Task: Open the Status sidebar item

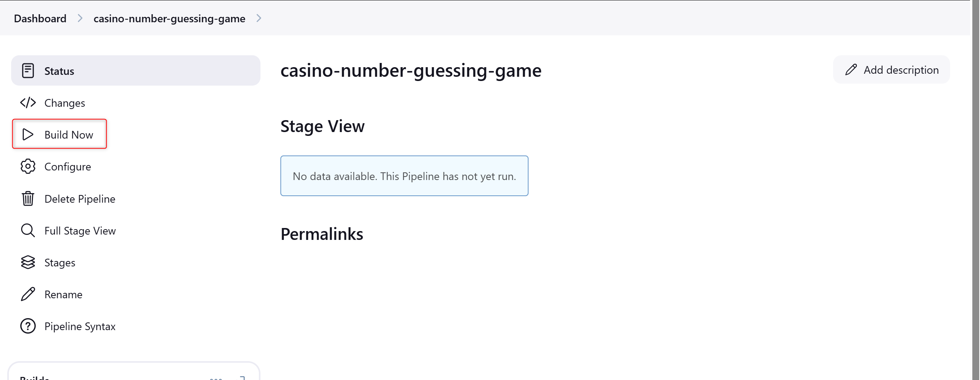Action: 136,71
